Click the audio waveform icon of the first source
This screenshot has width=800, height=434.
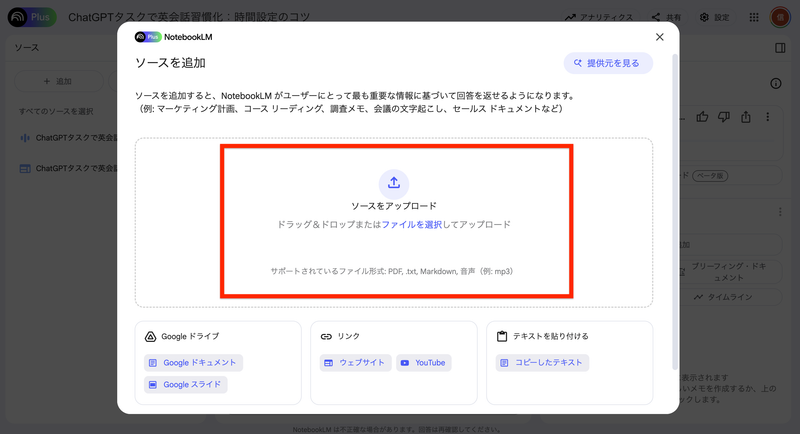tap(24, 138)
